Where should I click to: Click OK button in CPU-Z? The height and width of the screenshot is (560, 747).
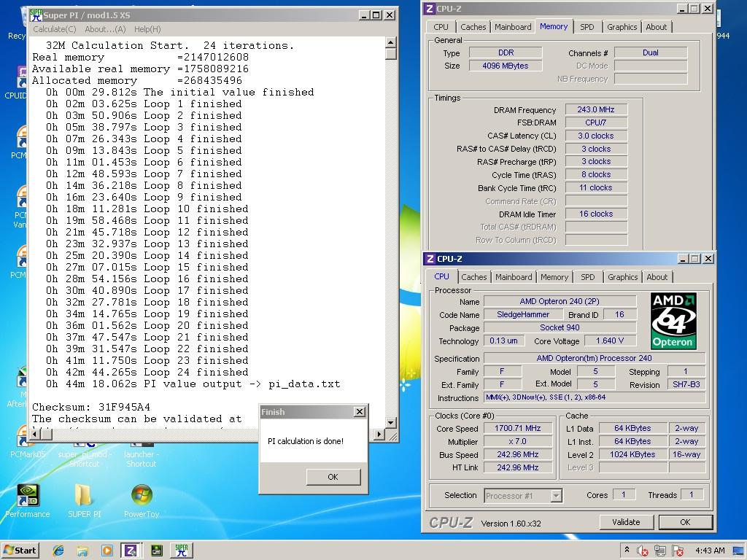[x=685, y=522]
